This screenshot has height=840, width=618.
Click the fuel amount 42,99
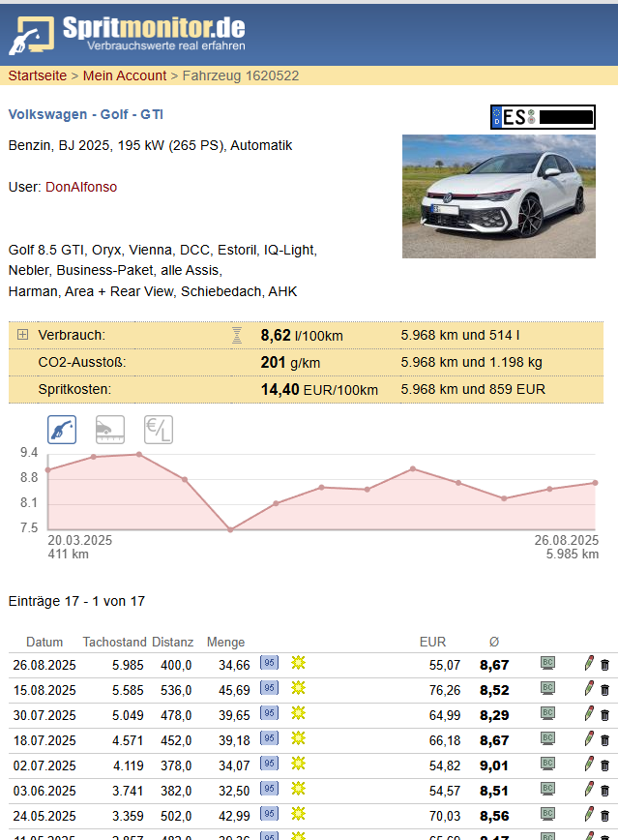[x=234, y=816]
